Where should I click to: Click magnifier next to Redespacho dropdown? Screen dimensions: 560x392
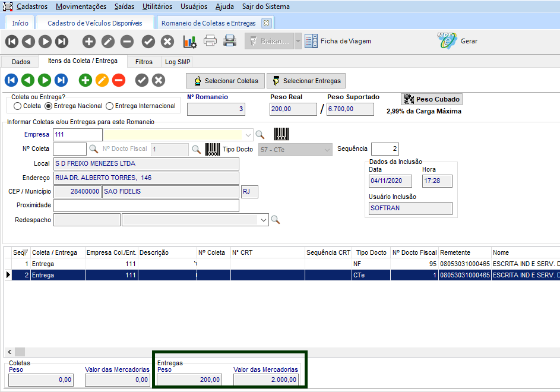pos(275,220)
